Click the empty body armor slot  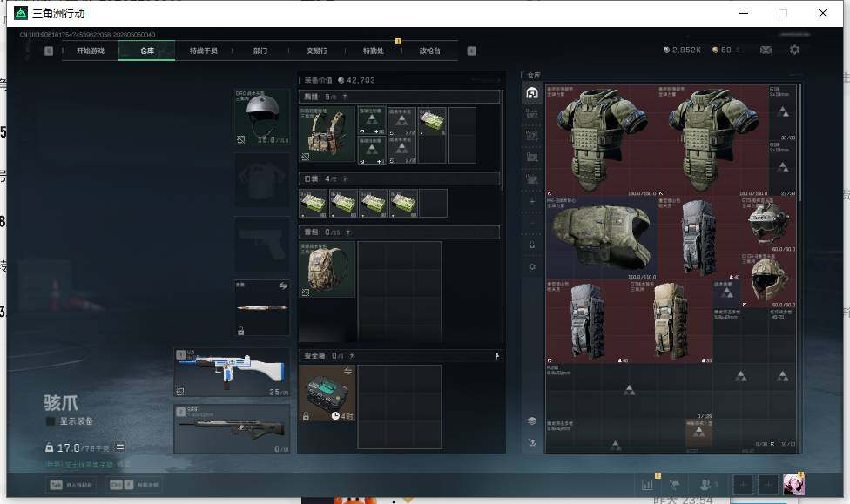[x=262, y=180]
